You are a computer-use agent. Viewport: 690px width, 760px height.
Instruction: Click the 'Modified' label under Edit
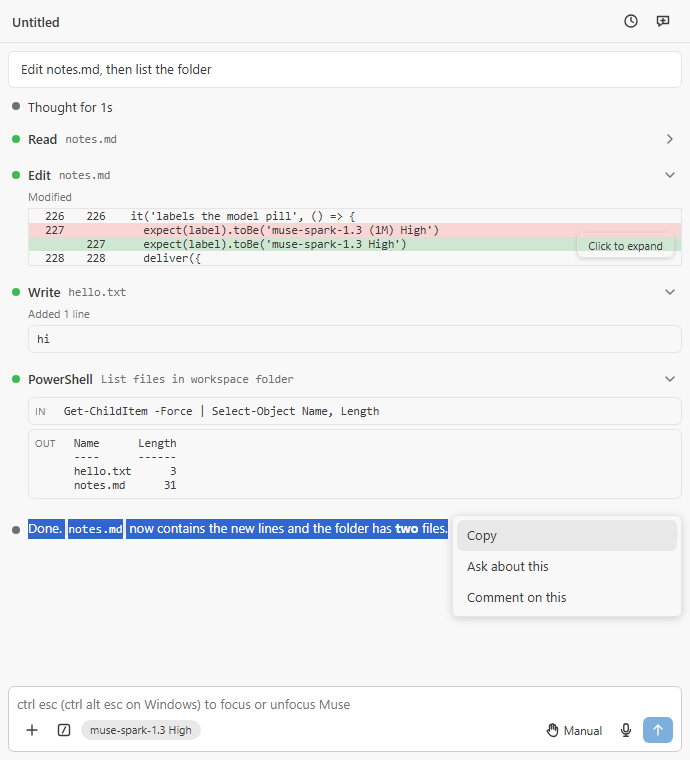pos(50,197)
